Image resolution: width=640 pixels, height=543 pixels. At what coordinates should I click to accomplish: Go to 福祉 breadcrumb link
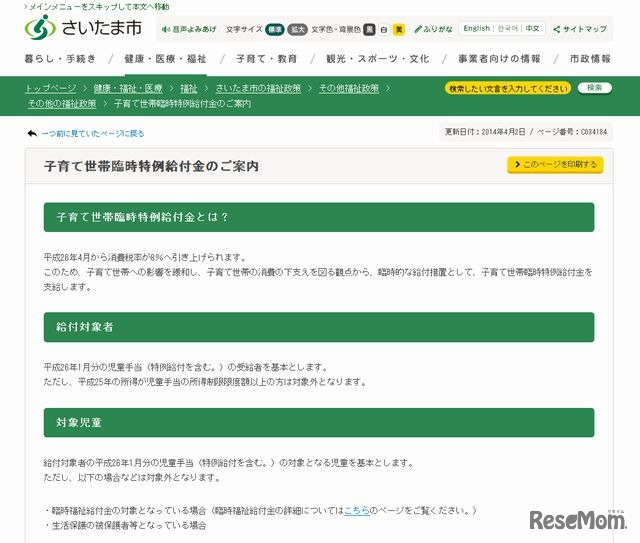(189, 88)
